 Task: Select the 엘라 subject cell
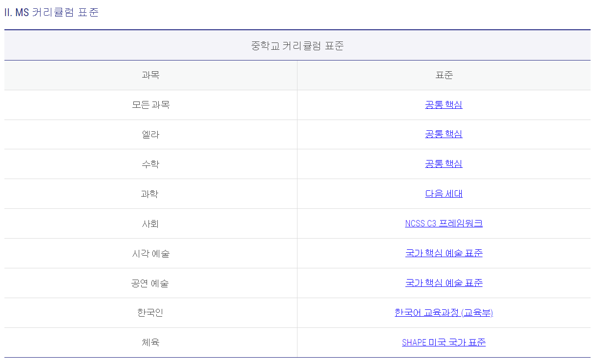[150, 135]
